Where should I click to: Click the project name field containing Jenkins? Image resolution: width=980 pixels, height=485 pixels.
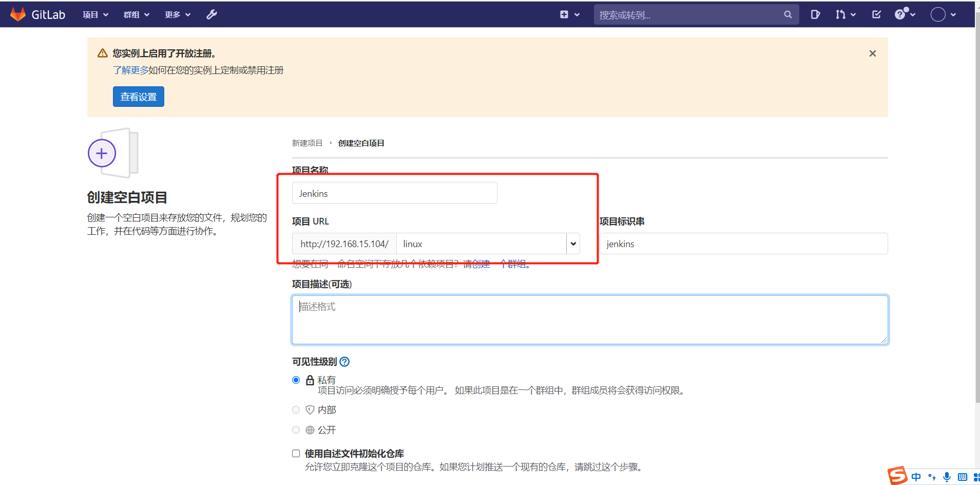coord(394,193)
